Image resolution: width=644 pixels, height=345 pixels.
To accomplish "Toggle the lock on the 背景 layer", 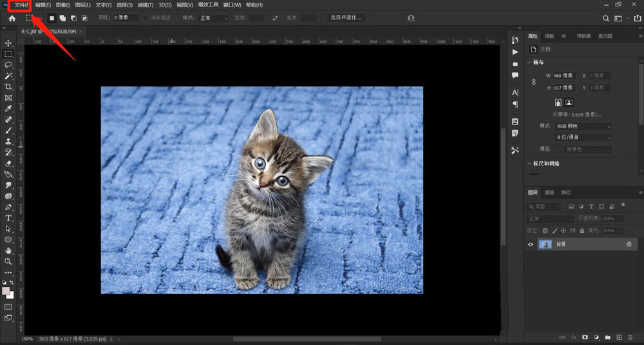I will (x=629, y=244).
